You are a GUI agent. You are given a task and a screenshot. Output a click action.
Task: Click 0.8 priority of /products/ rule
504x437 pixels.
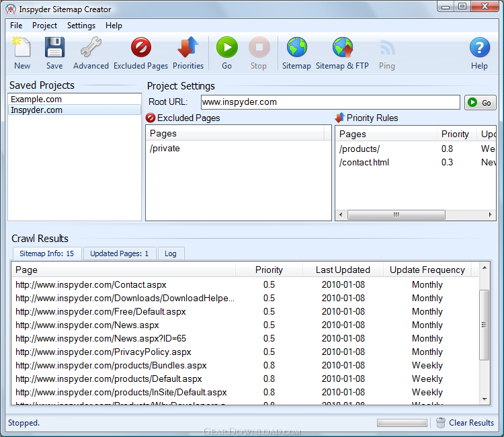[447, 149]
